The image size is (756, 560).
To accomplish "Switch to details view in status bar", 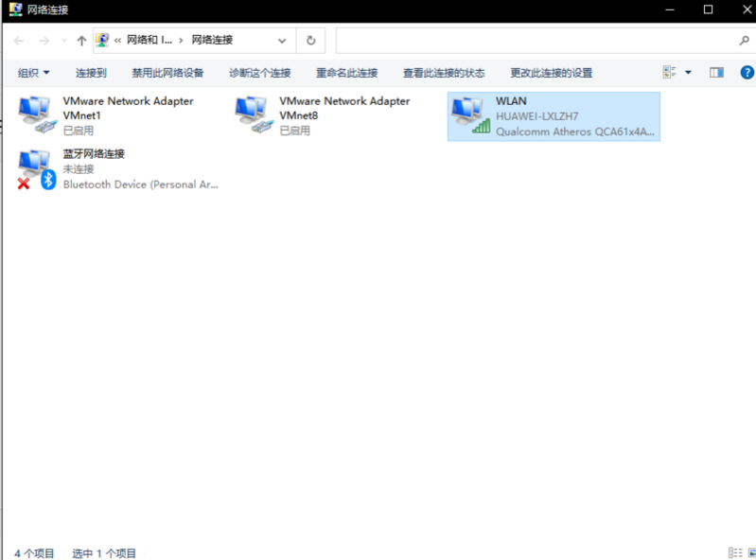I will pyautogui.click(x=734, y=552).
